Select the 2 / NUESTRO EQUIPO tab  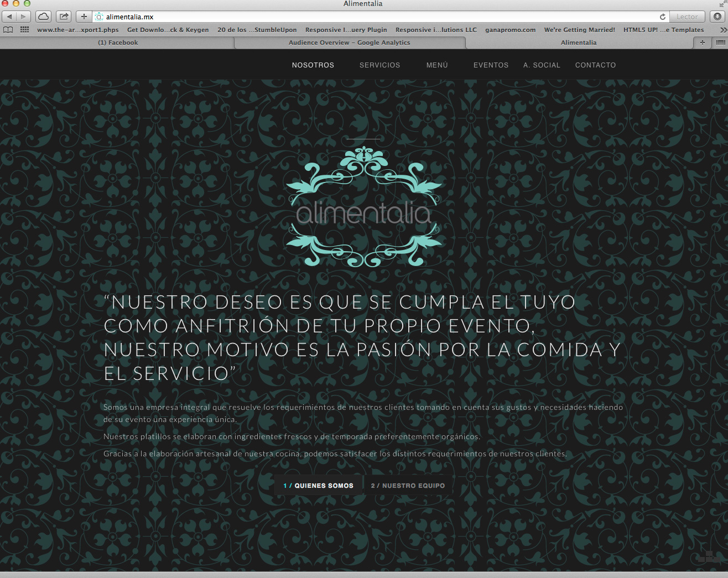click(408, 486)
